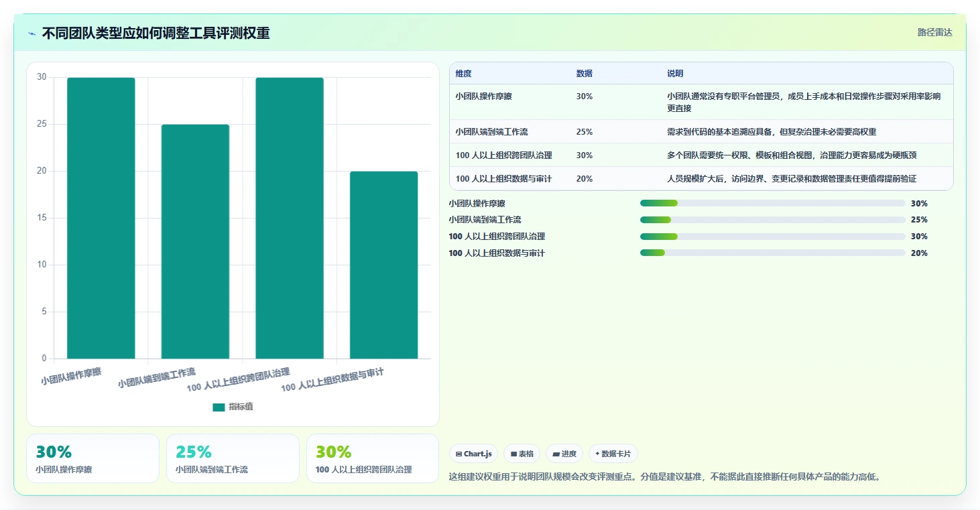
Task: Click the table description starting 人员规模扩大后
Action: [792, 179]
